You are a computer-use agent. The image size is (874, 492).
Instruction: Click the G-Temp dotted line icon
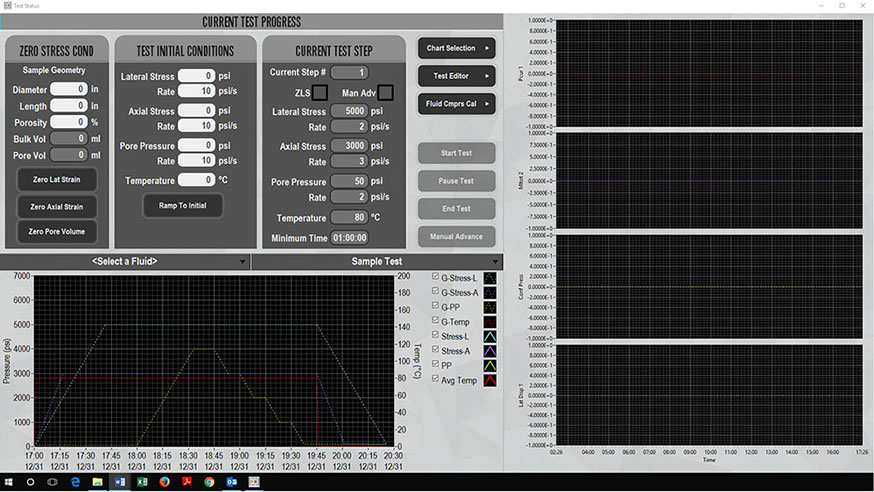pos(490,322)
